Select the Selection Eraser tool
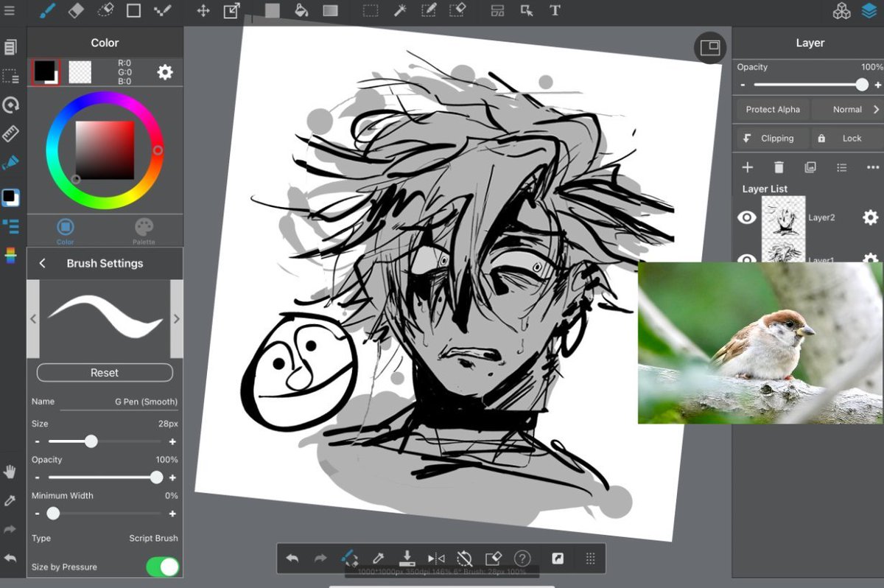Viewport: 884px width, 588px height. [x=457, y=11]
